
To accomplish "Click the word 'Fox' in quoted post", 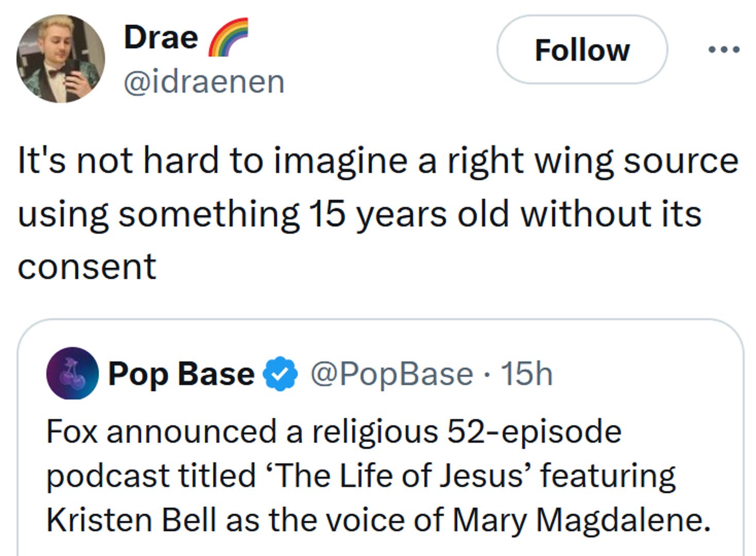I will (x=72, y=431).
